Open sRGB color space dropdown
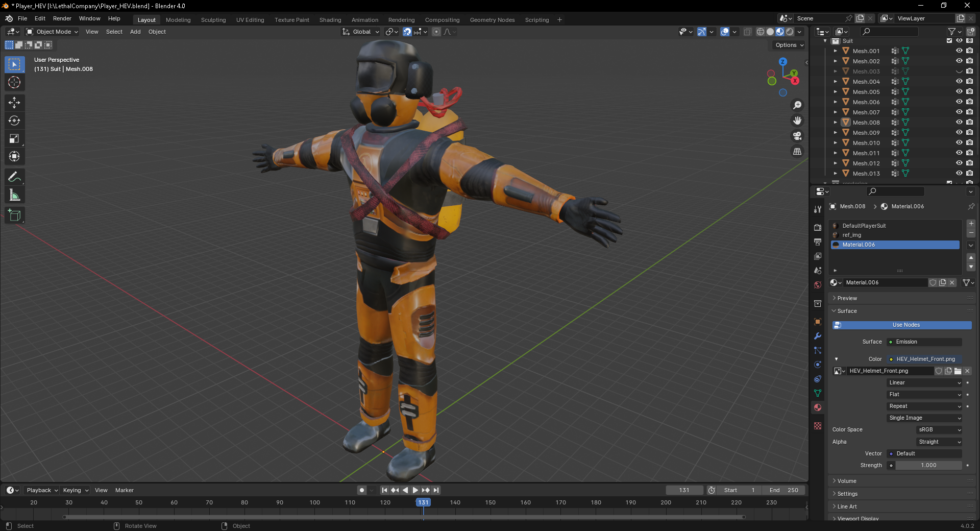This screenshot has height=531, width=980. click(x=939, y=430)
